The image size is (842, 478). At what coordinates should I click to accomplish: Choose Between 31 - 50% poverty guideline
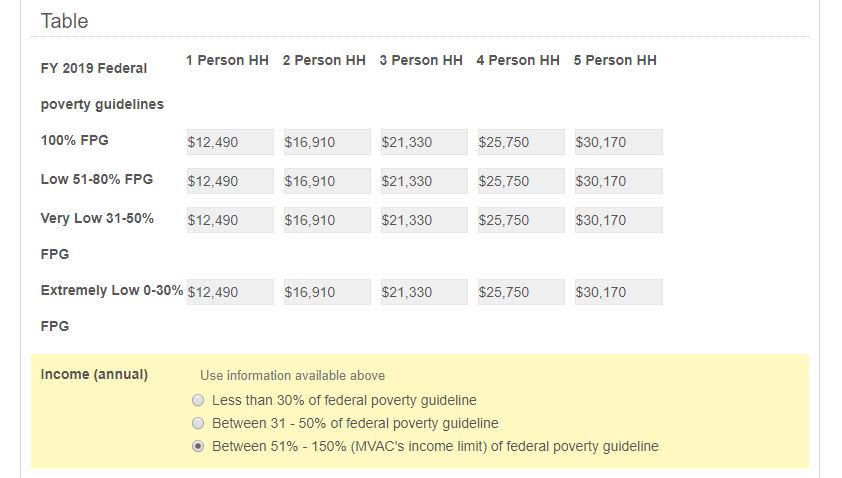(x=198, y=423)
